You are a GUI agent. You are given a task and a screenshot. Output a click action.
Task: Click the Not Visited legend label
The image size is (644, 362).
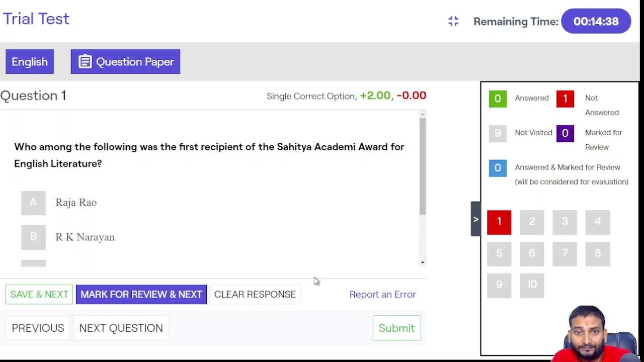click(x=533, y=133)
